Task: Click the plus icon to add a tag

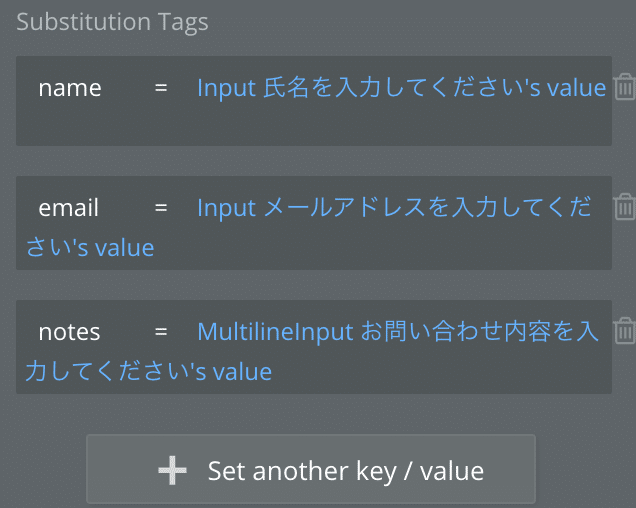Action: point(173,470)
